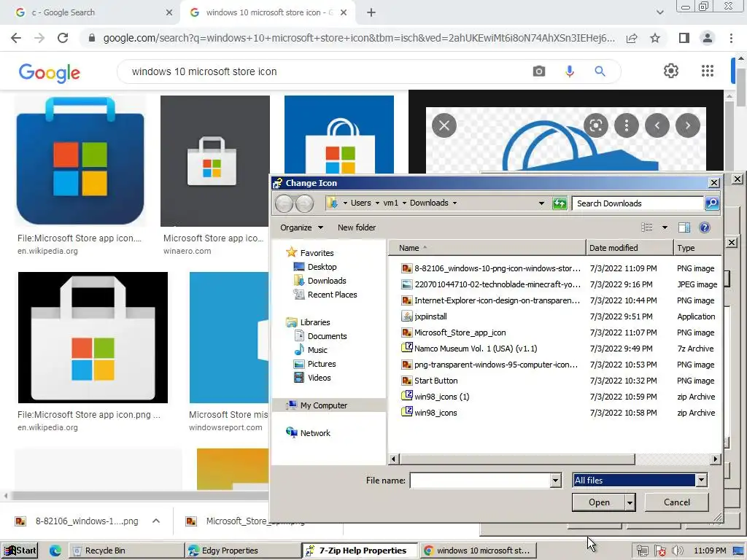Open the winaero.com Microsoft Store icon thumbnail

tap(215, 161)
